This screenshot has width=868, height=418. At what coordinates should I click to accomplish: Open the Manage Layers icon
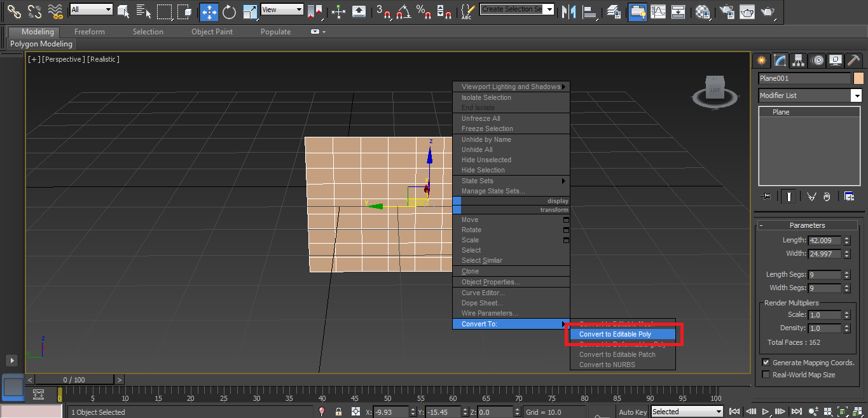614,11
